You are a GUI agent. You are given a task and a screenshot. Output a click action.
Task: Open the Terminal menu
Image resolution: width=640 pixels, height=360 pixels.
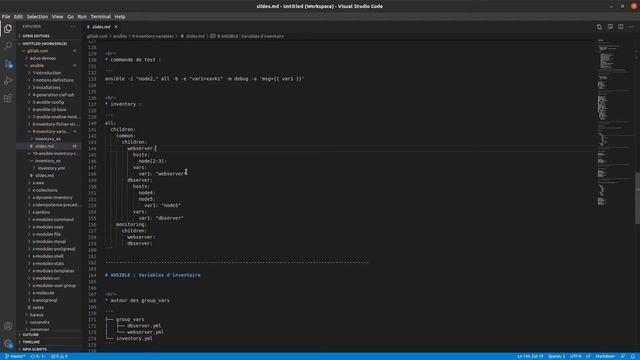[100, 17]
